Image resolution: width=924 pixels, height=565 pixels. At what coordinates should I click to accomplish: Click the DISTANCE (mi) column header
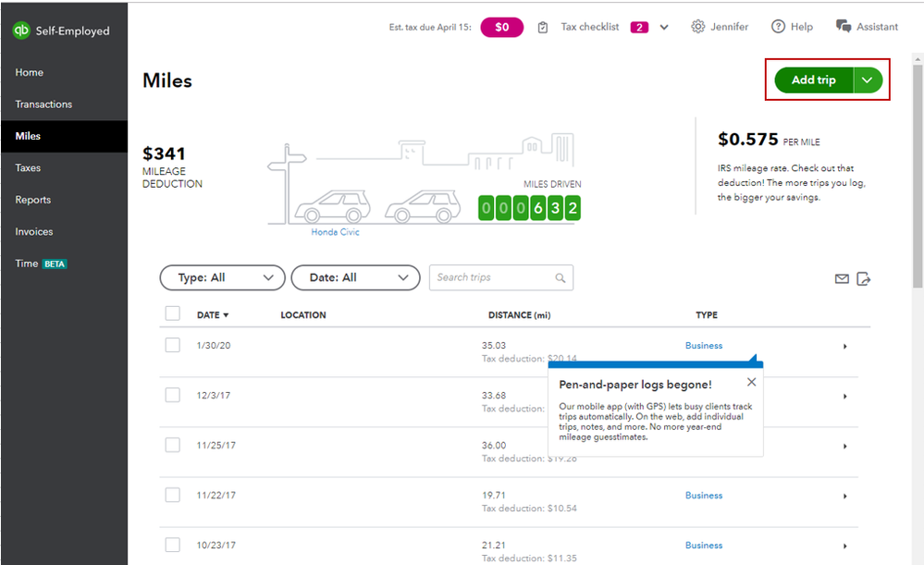[519, 315]
